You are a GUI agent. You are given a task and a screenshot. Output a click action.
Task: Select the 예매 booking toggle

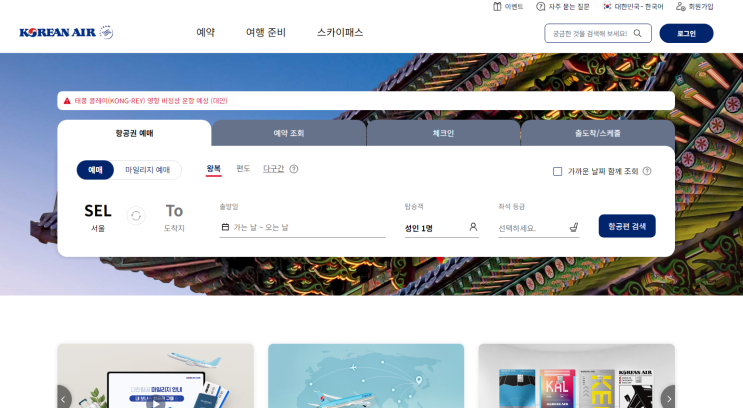point(95,170)
